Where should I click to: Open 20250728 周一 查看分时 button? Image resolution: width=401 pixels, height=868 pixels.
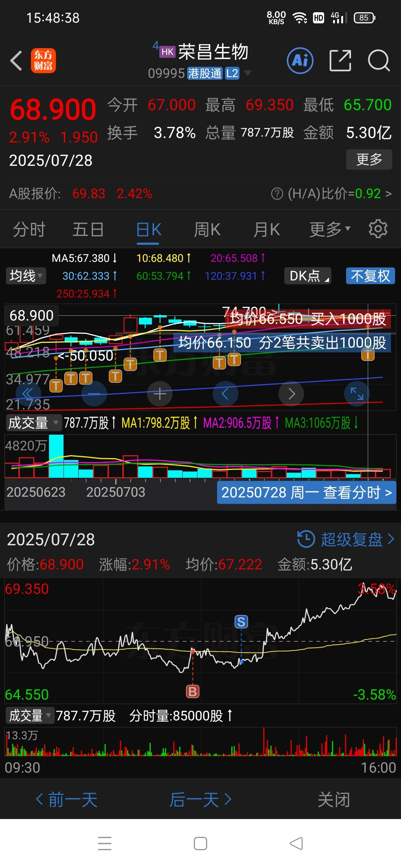coord(307,493)
